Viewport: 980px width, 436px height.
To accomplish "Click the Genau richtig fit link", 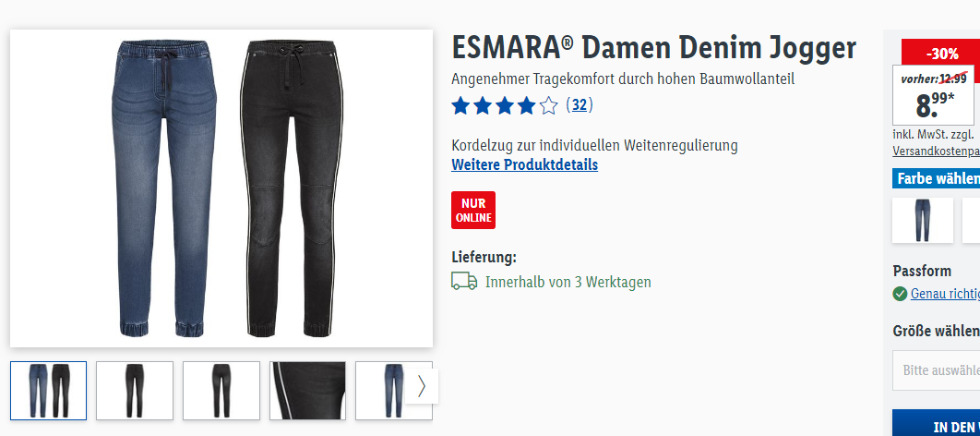I will 945,294.
